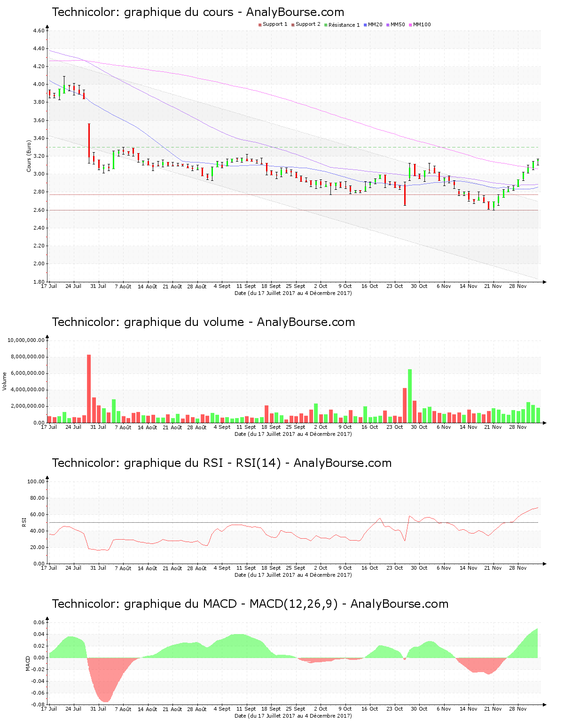Click the MM50 purple legend swatch
This screenshot has height=728, width=564.
coord(388,24)
